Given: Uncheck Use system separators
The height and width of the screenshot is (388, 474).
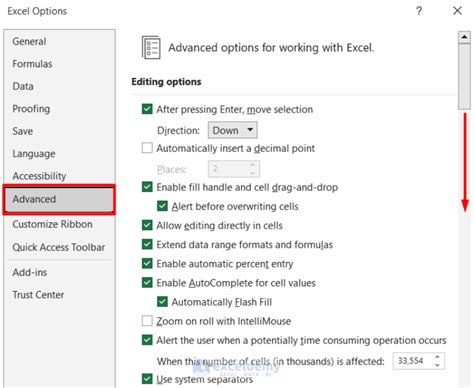Looking at the screenshot, I should tap(147, 379).
